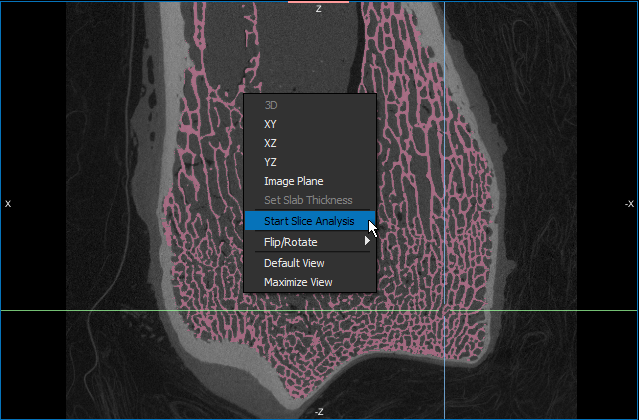This screenshot has width=639, height=420.
Task: Click the crosshair intersection of blue and green lines
Action: pyautogui.click(x=444, y=311)
